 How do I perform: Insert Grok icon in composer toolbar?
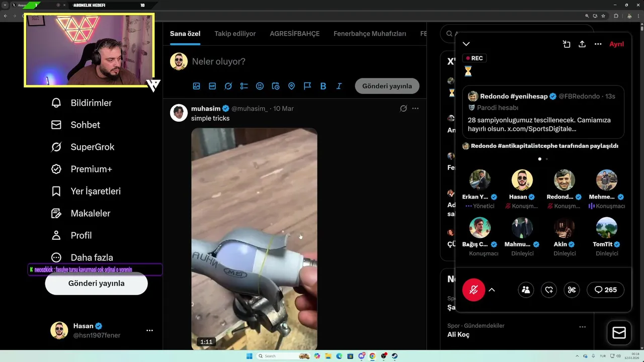click(x=228, y=86)
